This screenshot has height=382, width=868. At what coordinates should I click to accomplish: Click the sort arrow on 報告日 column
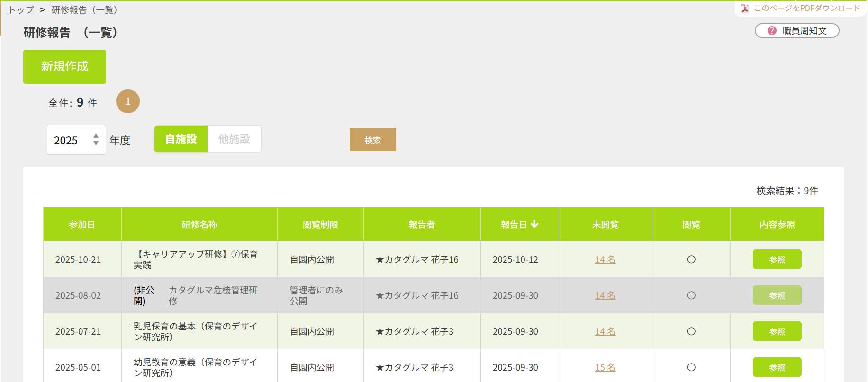[x=534, y=224]
